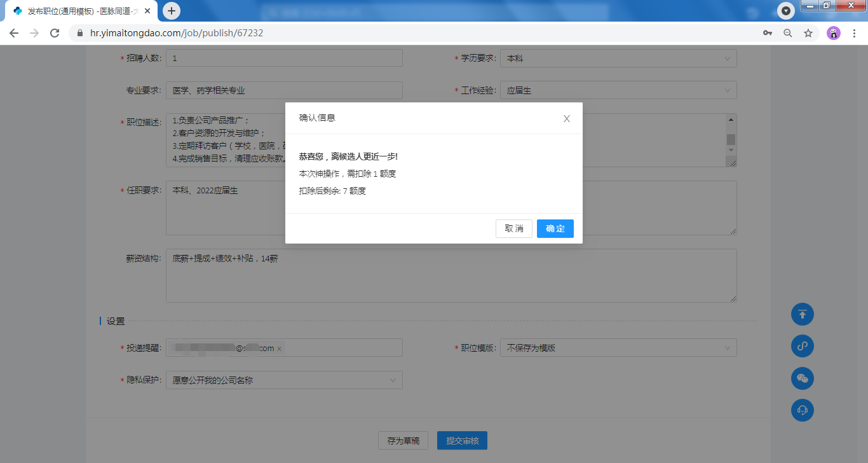Open the 职位模版 dropdown
The image size is (868, 463).
pos(618,349)
